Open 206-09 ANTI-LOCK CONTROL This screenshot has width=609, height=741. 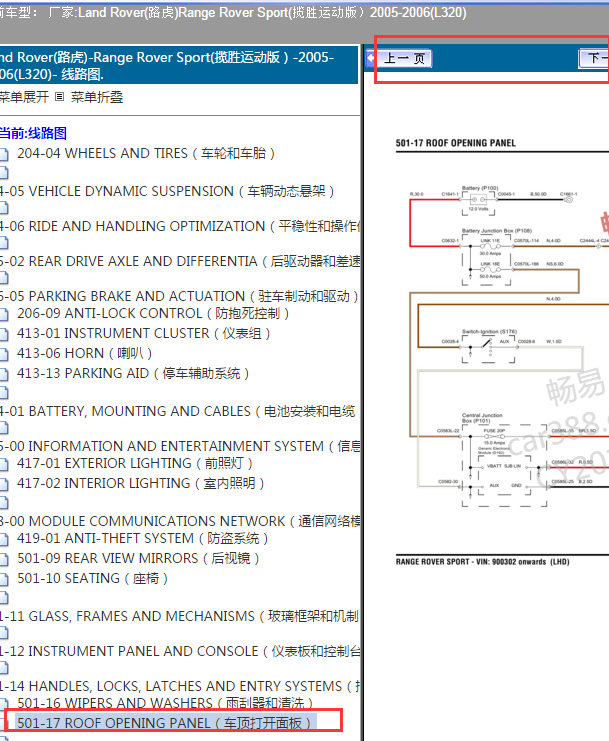[x=153, y=313]
